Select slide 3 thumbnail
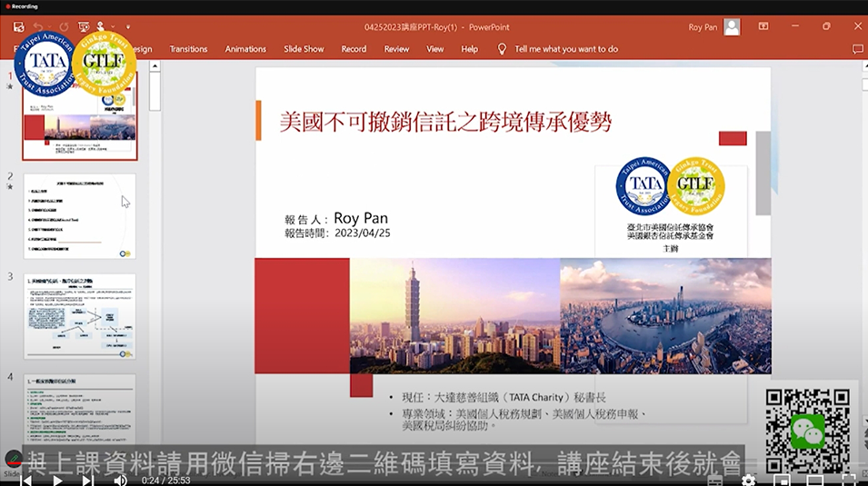Viewport: 868px width, 486px height. (x=80, y=316)
